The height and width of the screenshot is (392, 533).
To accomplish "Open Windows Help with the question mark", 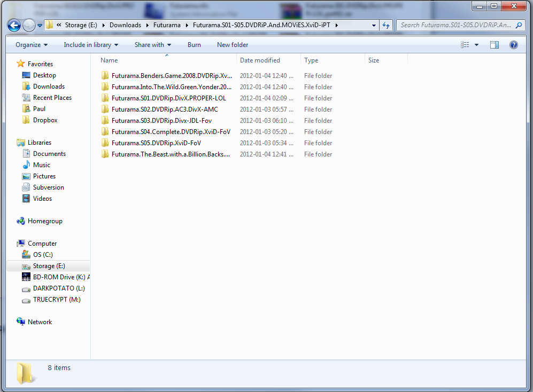I will tap(514, 45).
